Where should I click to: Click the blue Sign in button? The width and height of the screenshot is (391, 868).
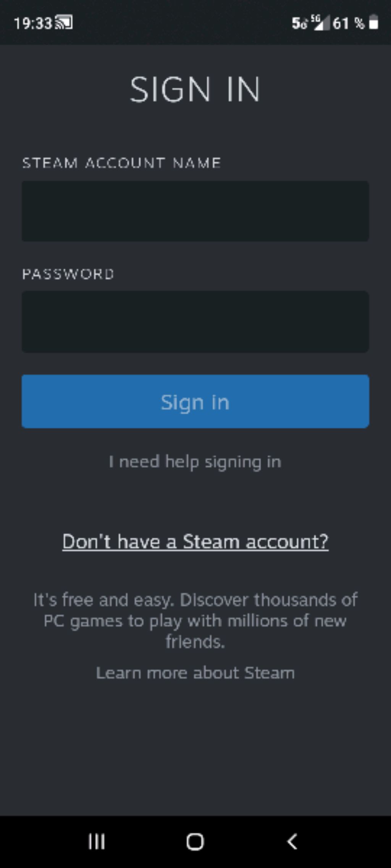pos(195,401)
